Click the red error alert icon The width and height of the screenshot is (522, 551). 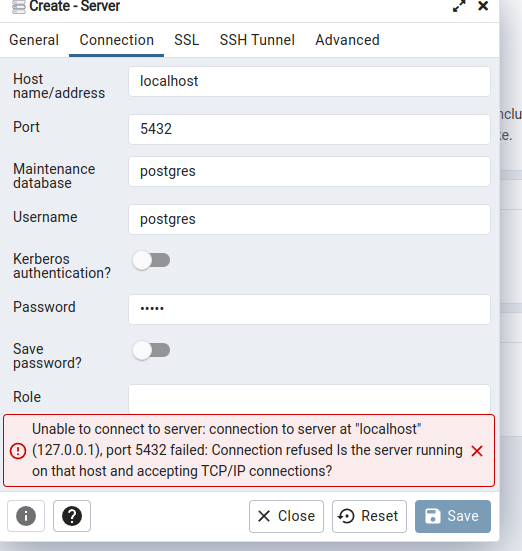(18, 451)
